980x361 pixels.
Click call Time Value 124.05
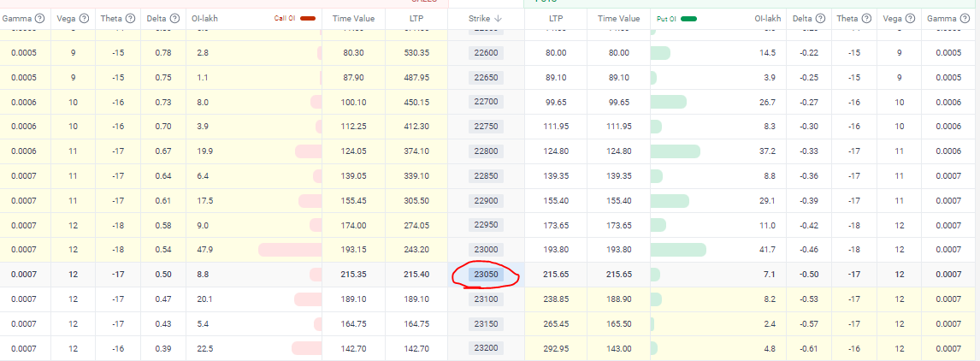[354, 151]
